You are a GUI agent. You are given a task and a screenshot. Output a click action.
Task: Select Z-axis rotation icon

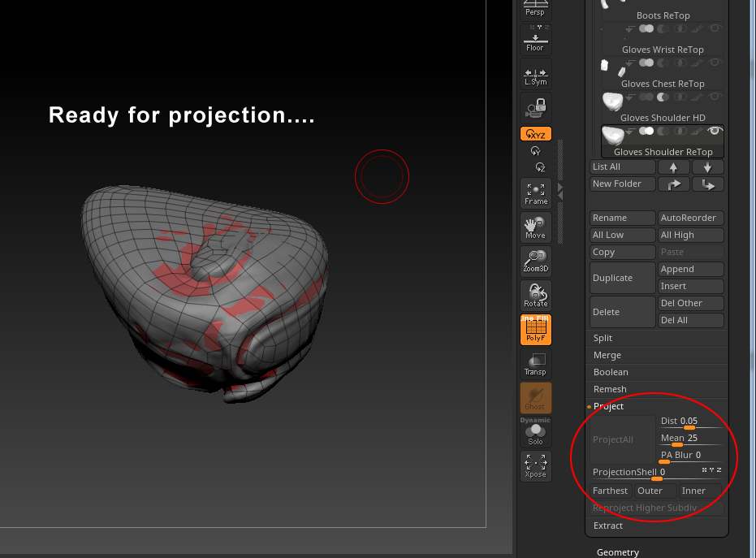pyautogui.click(x=540, y=167)
